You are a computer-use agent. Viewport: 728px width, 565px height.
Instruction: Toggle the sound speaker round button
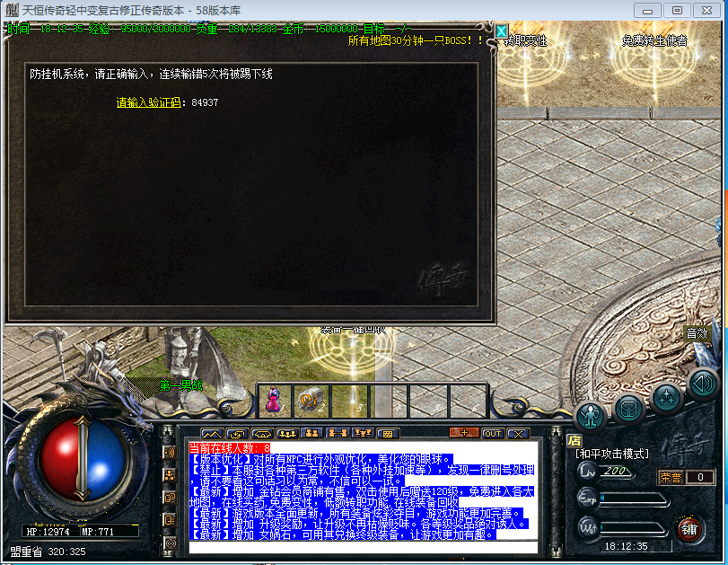click(703, 383)
